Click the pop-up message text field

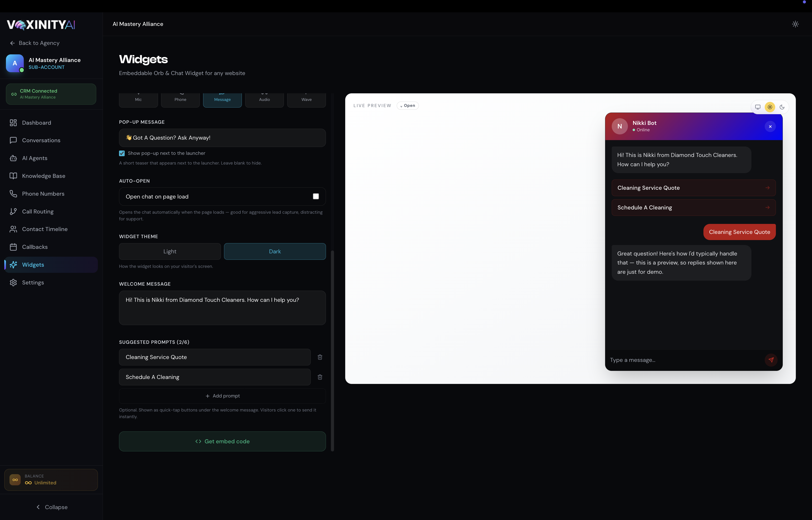pos(222,138)
